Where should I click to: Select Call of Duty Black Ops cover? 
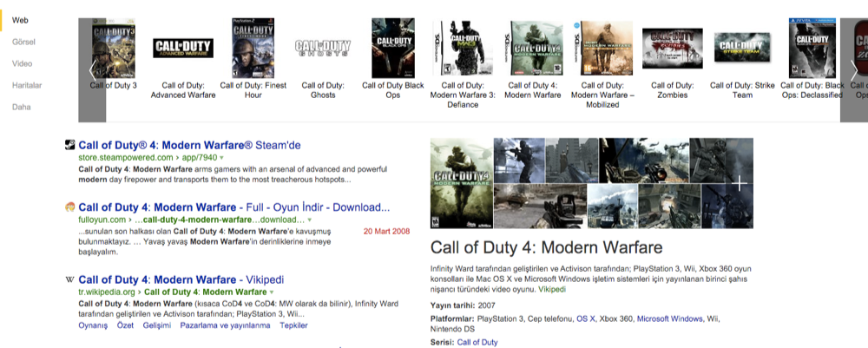(x=393, y=48)
